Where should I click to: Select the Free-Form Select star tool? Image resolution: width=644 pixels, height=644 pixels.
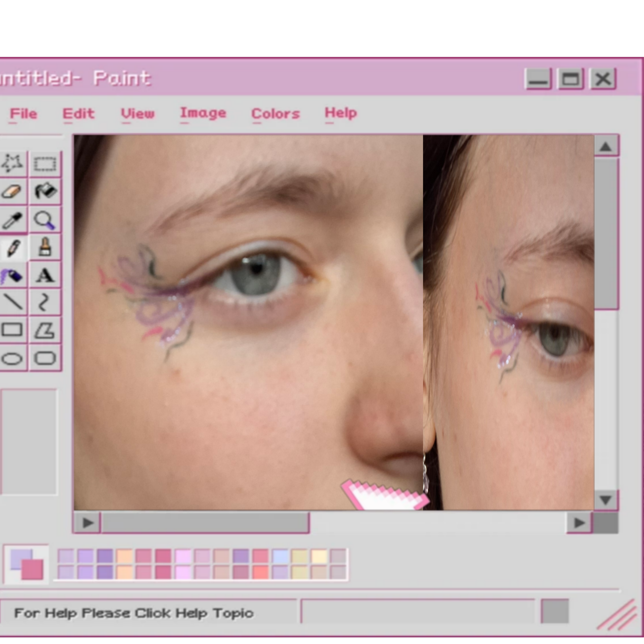coord(13,164)
